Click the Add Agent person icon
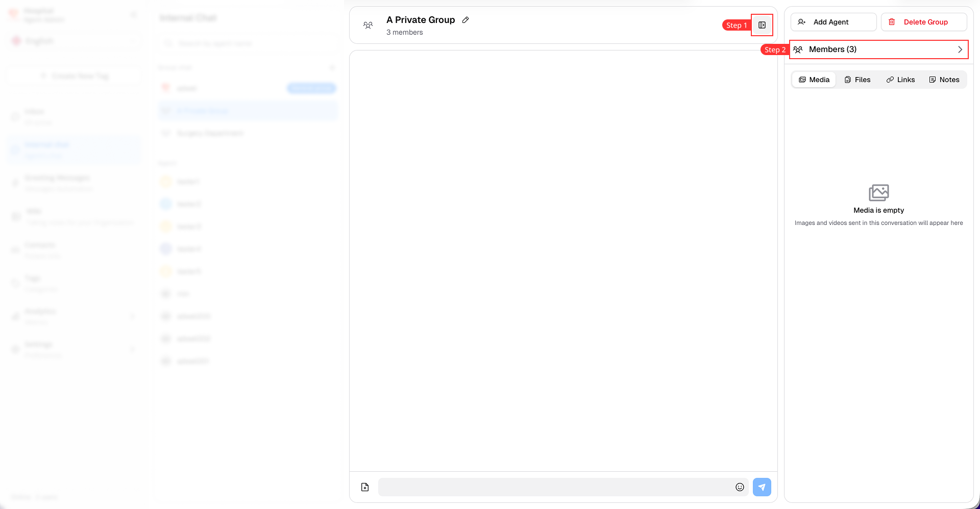 pyautogui.click(x=802, y=22)
